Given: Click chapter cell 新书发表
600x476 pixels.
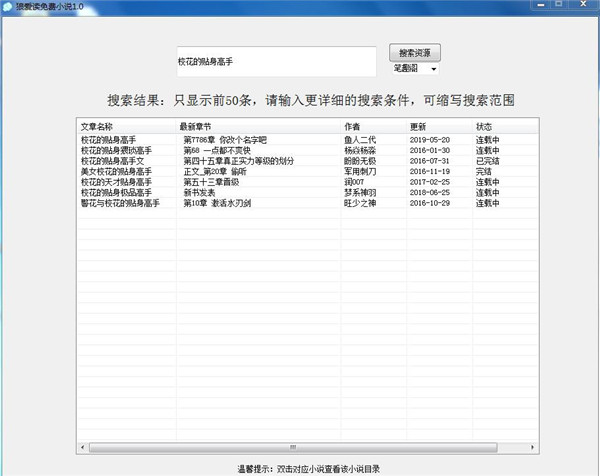Looking at the screenshot, I should pos(199,192).
